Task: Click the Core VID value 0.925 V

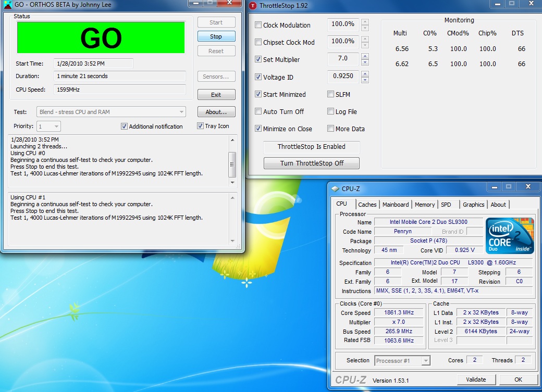Action: (x=464, y=250)
